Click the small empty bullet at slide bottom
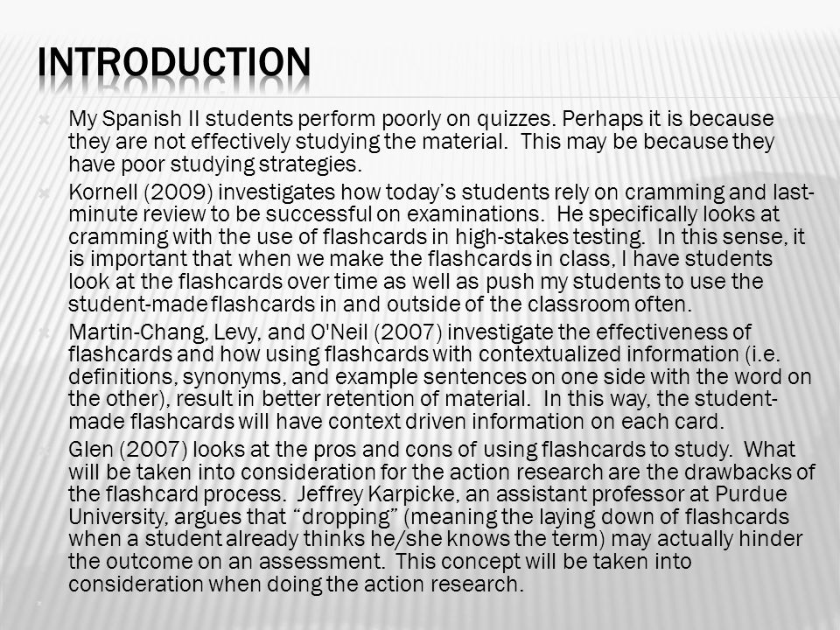840x630 pixels. click(39, 604)
